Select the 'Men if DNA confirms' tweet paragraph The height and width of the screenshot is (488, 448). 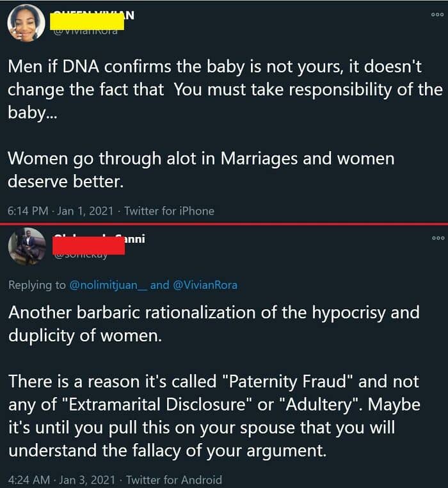(x=225, y=90)
